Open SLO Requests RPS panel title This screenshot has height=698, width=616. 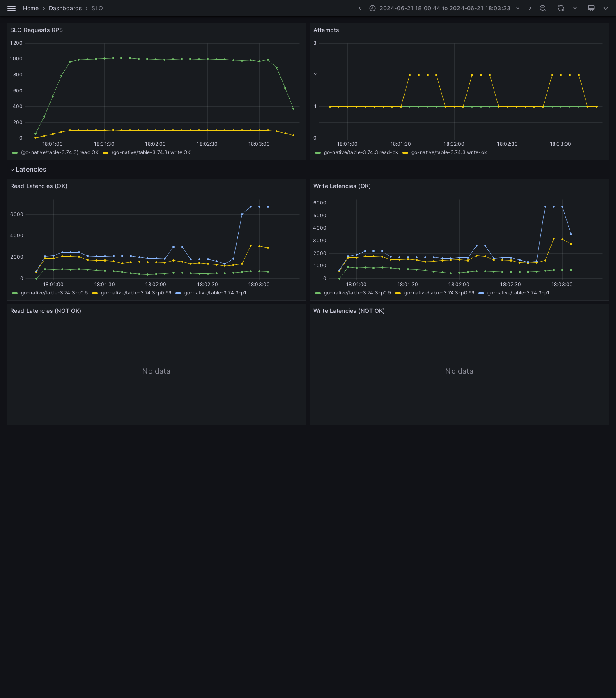(x=37, y=30)
